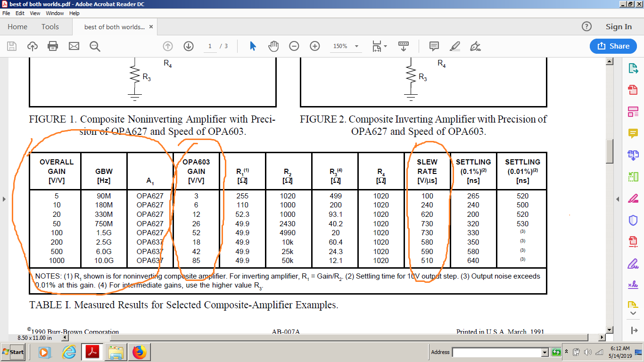Open Protect shield tool in sidebar
Image resolution: width=644 pixels, height=362 pixels.
pos(633,220)
